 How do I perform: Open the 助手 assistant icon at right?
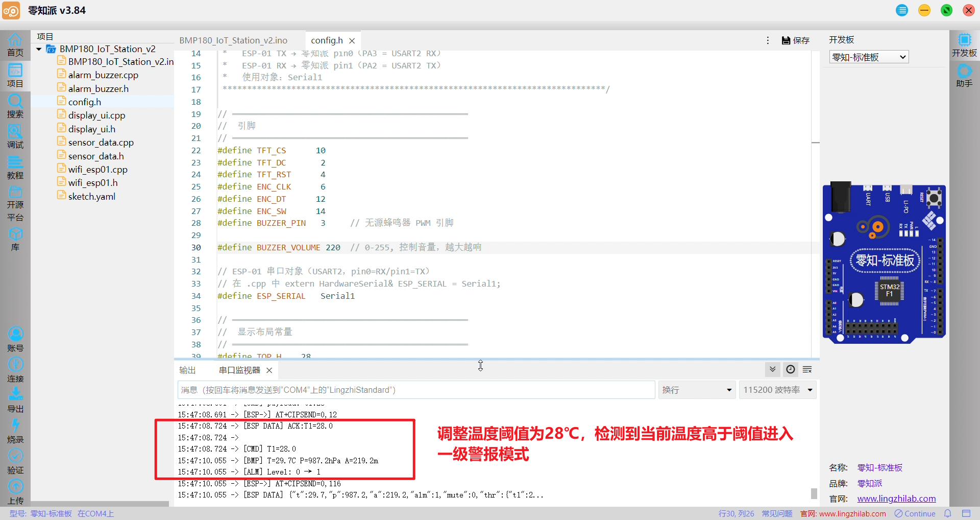(x=964, y=76)
